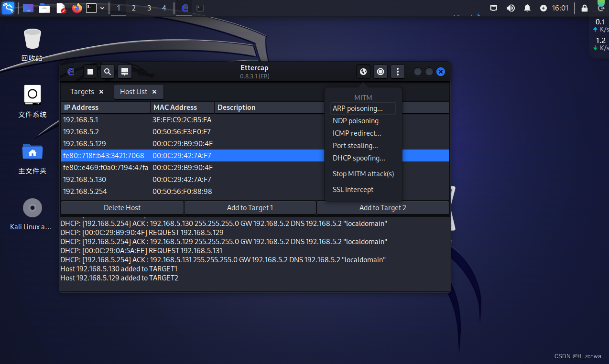Open the Kali applications menu
Image resolution: width=609 pixels, height=364 pixels.
coord(8,8)
